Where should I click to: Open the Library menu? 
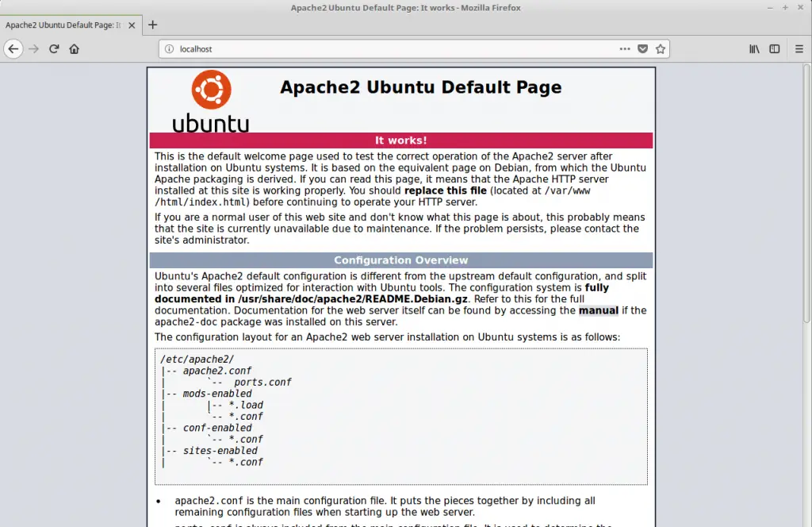coord(754,48)
